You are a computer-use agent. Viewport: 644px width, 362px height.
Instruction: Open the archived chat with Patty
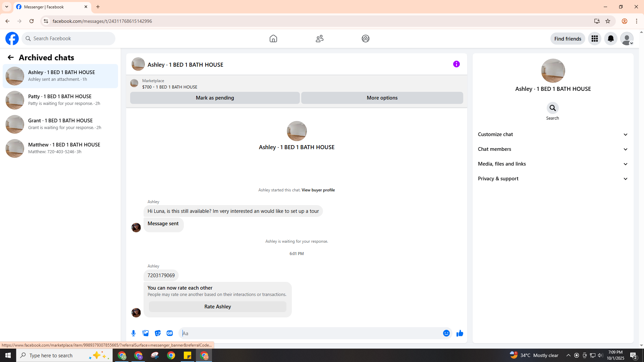click(60, 100)
